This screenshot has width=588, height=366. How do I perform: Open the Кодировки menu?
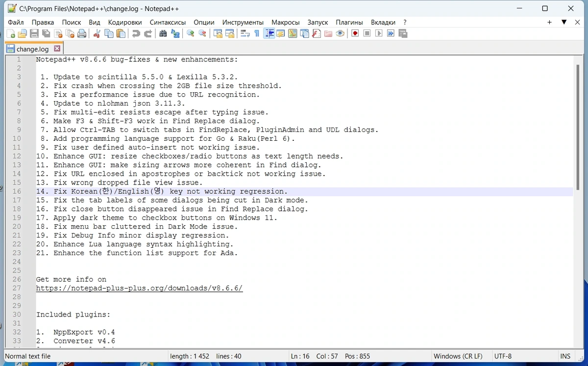click(125, 22)
